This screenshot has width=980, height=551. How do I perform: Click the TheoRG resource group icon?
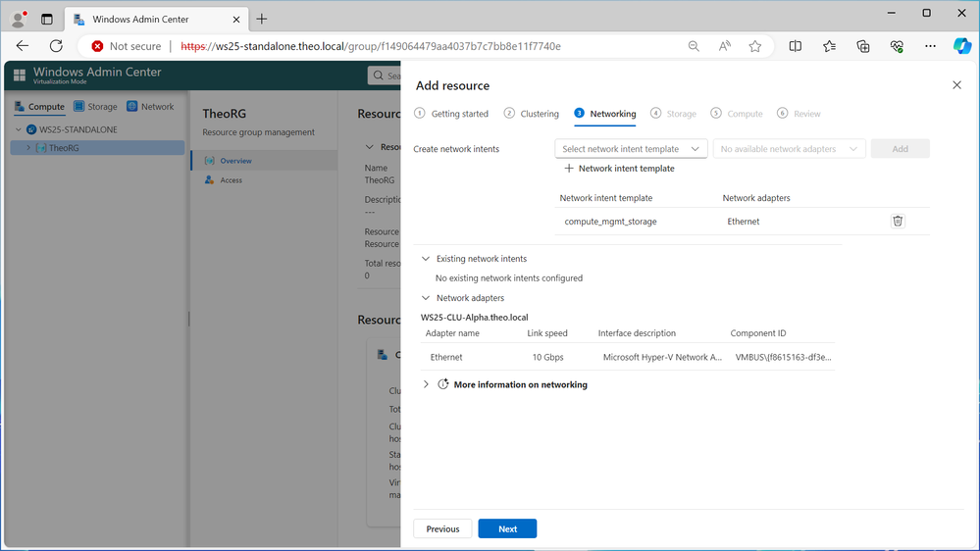pyautogui.click(x=40, y=148)
